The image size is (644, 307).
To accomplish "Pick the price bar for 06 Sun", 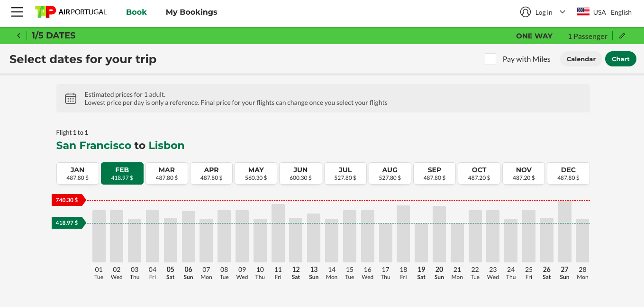I will click(x=189, y=237).
